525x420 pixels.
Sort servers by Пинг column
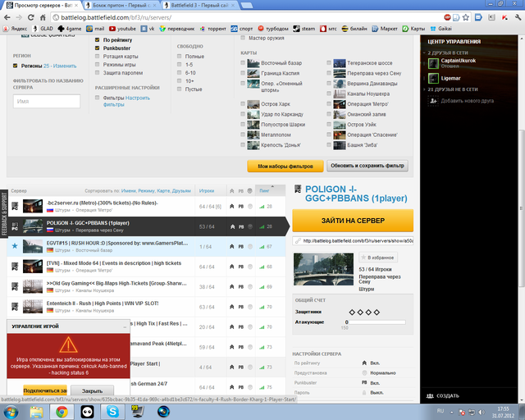[264, 191]
